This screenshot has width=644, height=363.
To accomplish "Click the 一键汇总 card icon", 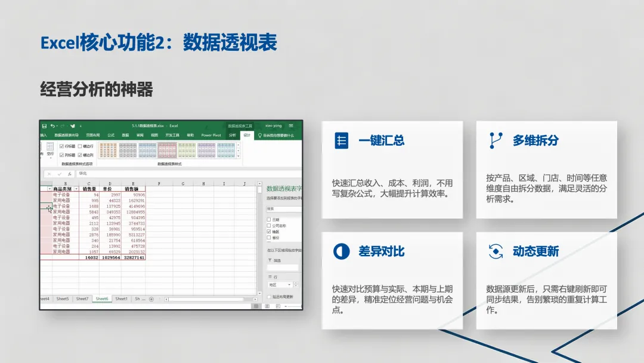I will [341, 140].
